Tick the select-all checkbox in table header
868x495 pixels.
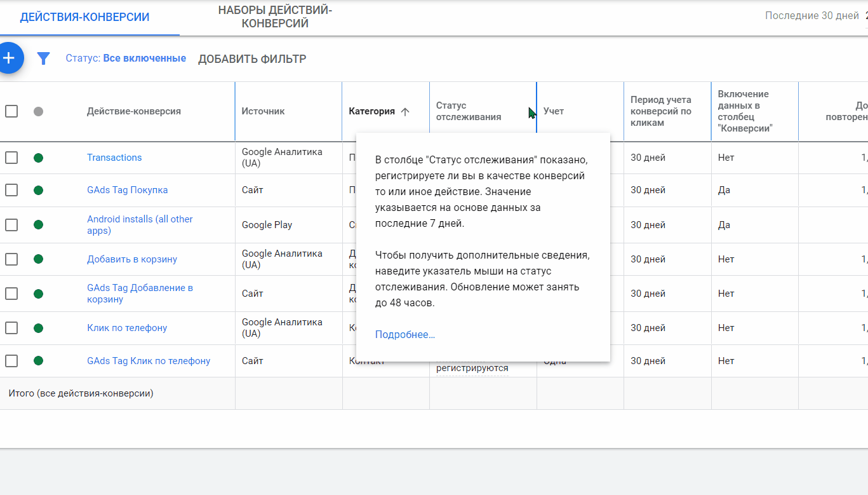pos(11,111)
